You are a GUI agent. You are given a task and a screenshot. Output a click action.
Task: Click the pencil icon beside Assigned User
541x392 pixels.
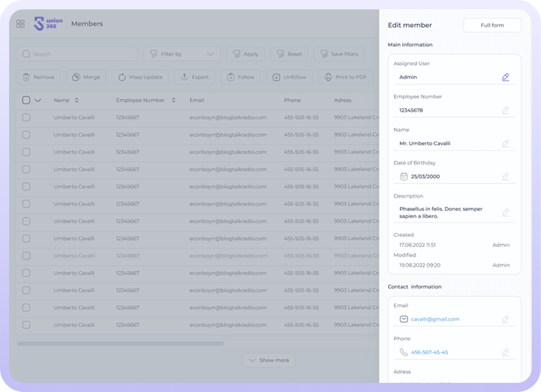click(505, 77)
